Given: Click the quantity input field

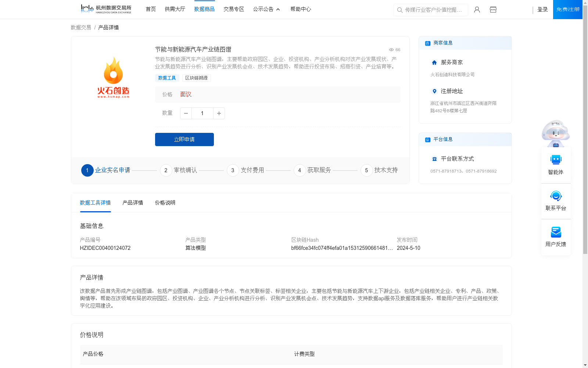Looking at the screenshot, I should (202, 113).
